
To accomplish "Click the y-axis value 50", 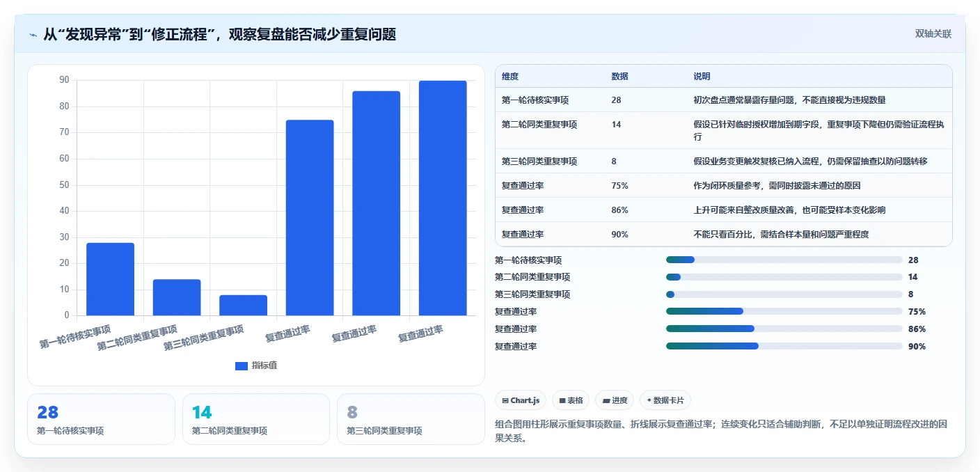I will click(x=64, y=184).
